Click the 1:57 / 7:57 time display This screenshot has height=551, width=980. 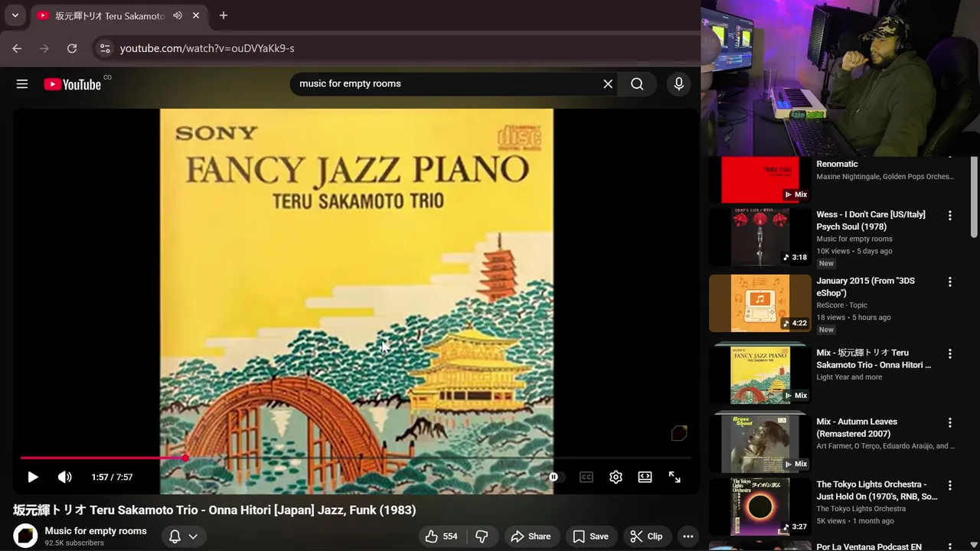tap(112, 477)
